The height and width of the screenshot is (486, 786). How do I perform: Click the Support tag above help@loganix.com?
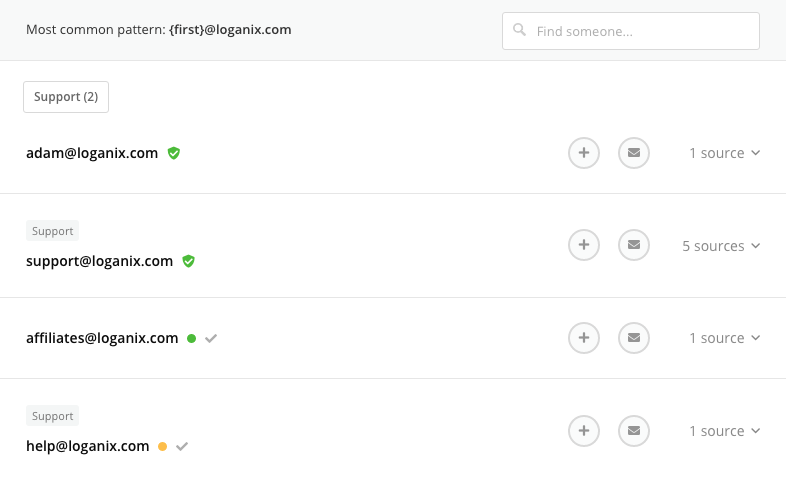tap(52, 416)
